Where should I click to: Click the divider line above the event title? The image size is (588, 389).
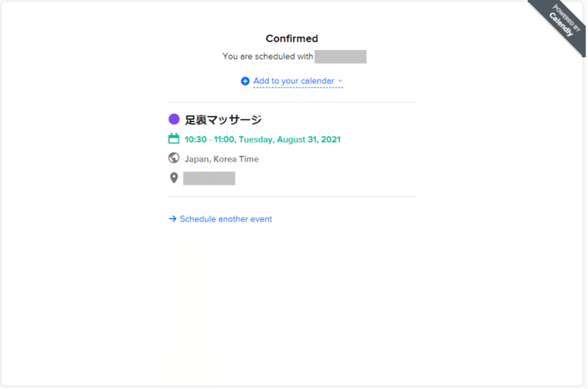(x=292, y=102)
